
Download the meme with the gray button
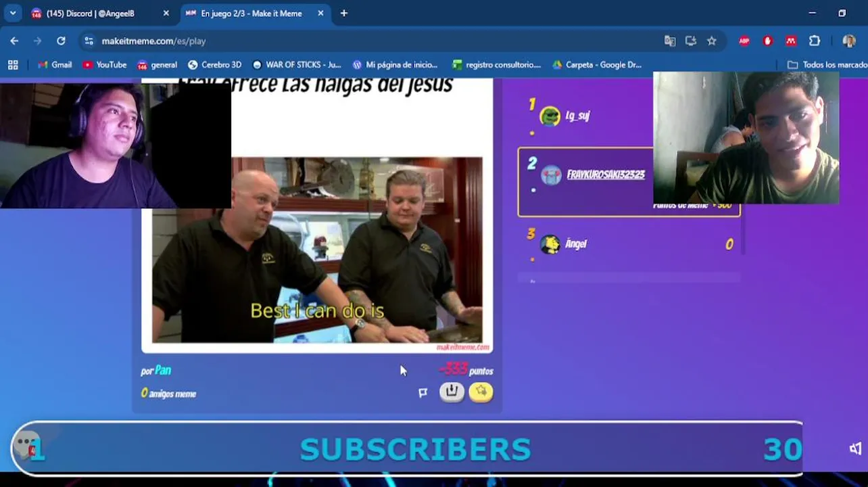(452, 392)
